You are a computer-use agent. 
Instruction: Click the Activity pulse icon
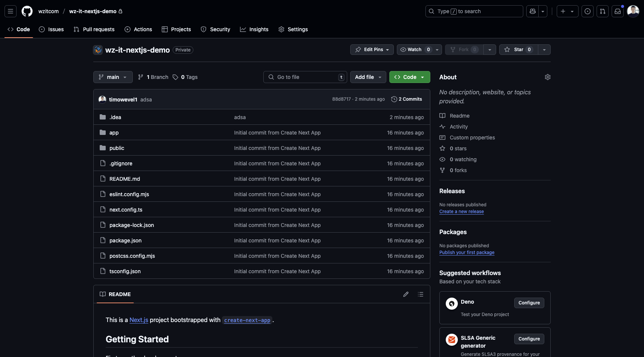pos(442,127)
